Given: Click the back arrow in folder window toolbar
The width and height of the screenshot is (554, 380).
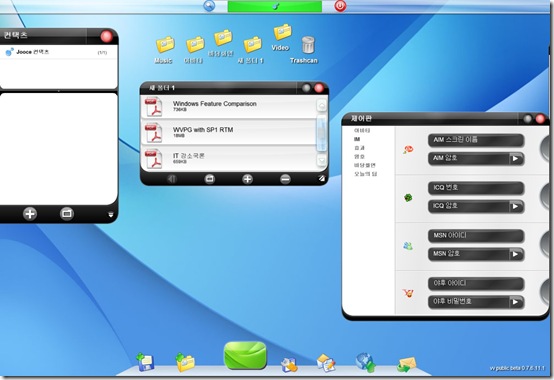Looking at the screenshot, I should (172, 179).
